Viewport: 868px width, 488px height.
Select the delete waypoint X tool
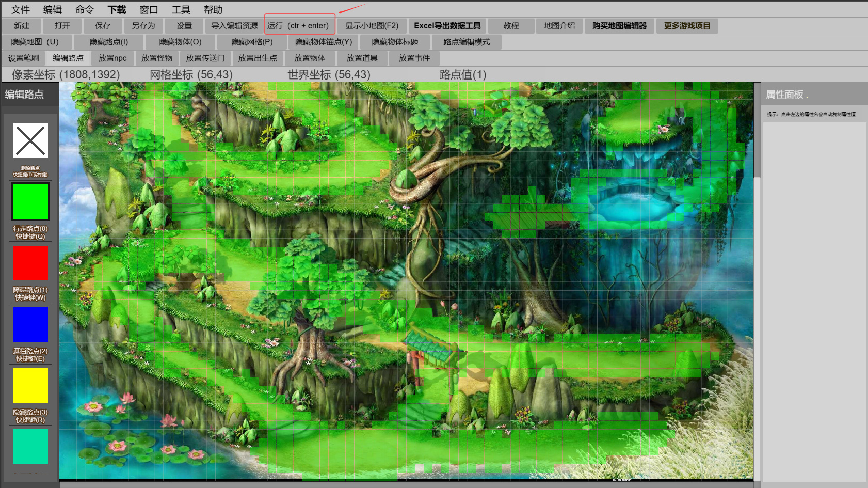pyautogui.click(x=30, y=140)
